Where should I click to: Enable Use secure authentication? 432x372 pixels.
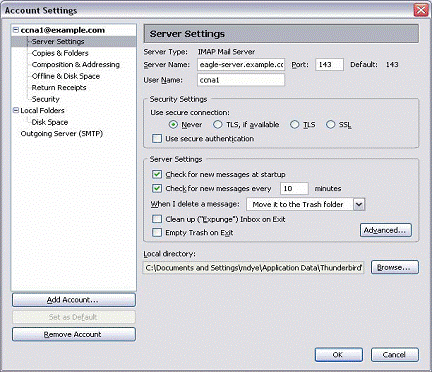157,138
